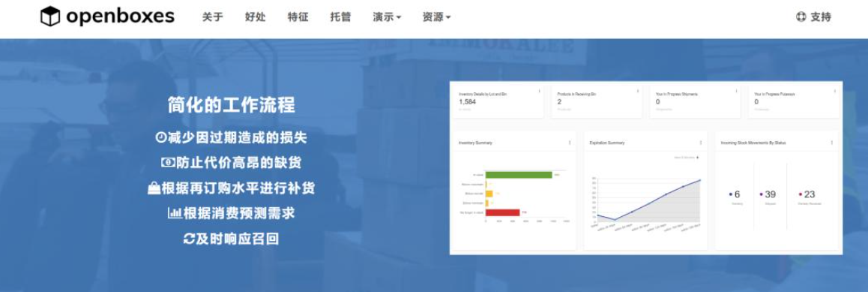Click the green bar in Inventory Summary chart

(519, 175)
